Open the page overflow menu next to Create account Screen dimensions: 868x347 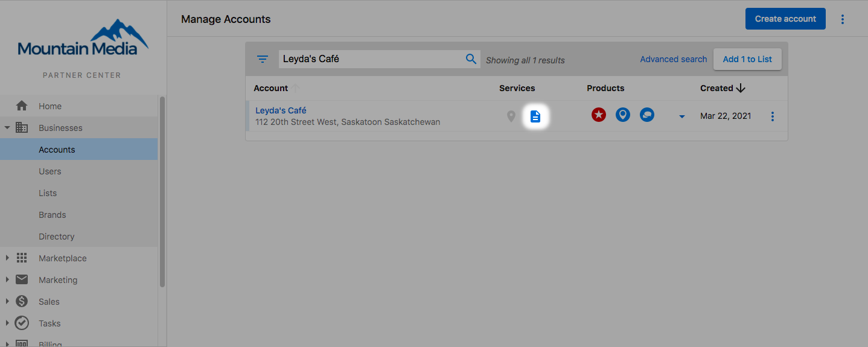843,19
